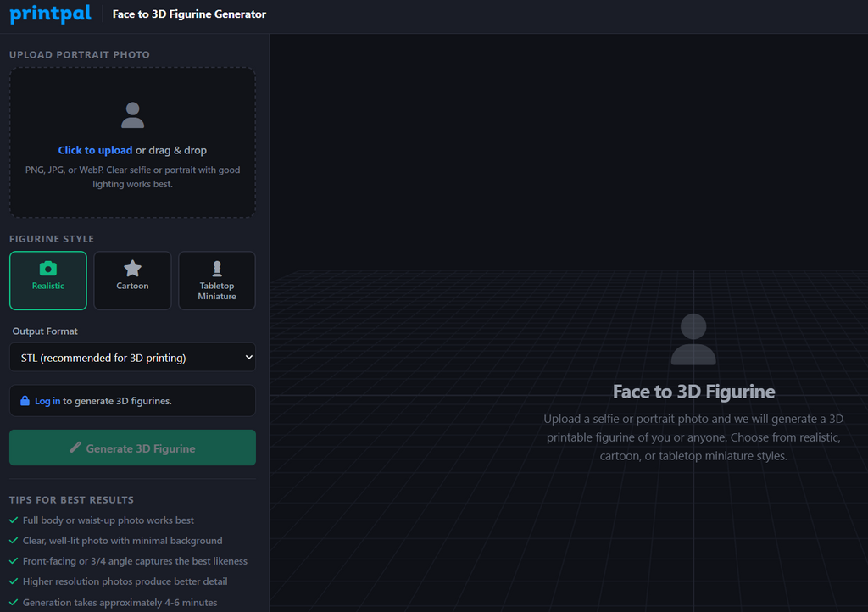Image resolution: width=868 pixels, height=612 pixels.
Task: Click the 'Face to 3D Figurine Generator' title
Action: (189, 14)
